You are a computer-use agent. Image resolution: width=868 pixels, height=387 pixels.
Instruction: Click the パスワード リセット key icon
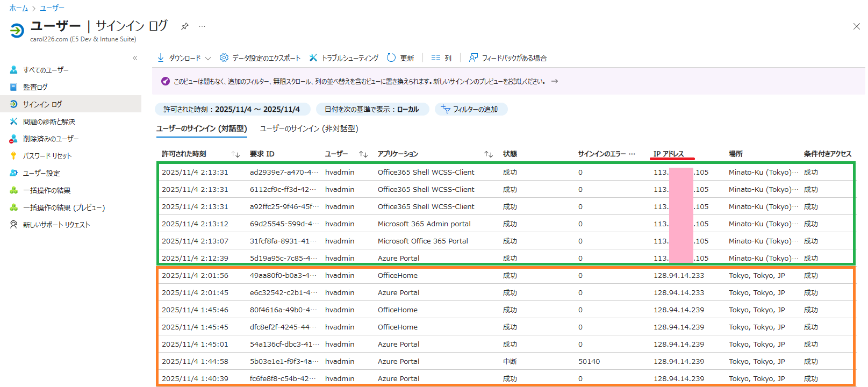point(13,156)
